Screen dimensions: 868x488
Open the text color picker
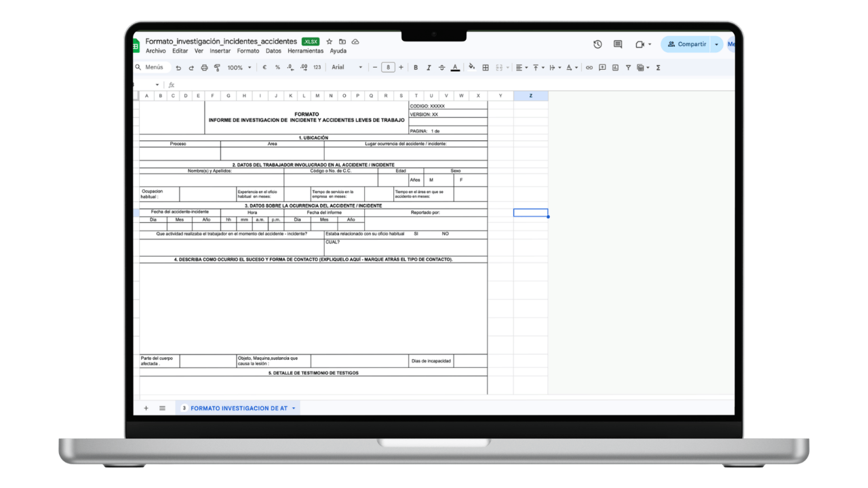click(455, 67)
